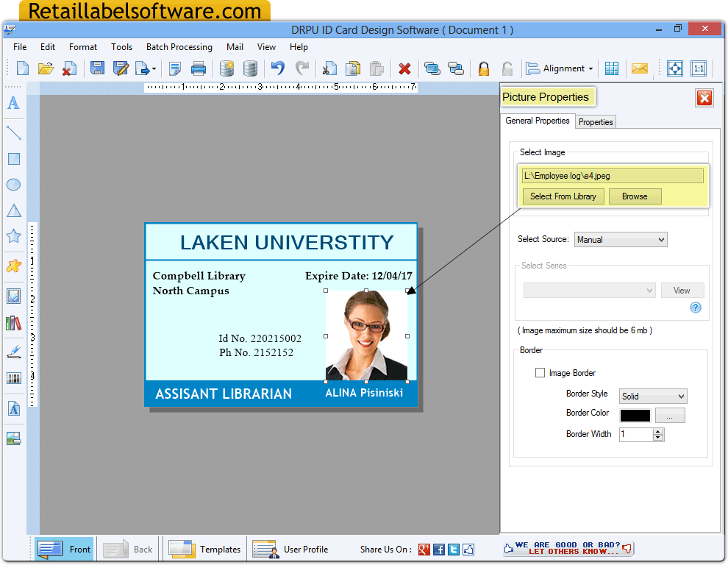728x565 pixels.
Task: Click the Twitter share icon
Action: pyautogui.click(x=454, y=550)
